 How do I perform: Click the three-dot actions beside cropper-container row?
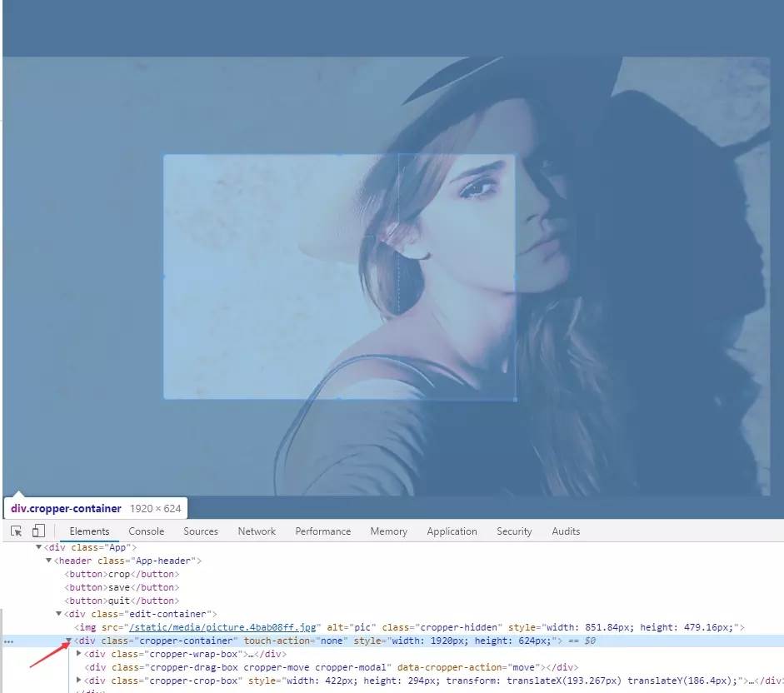[x=8, y=641]
